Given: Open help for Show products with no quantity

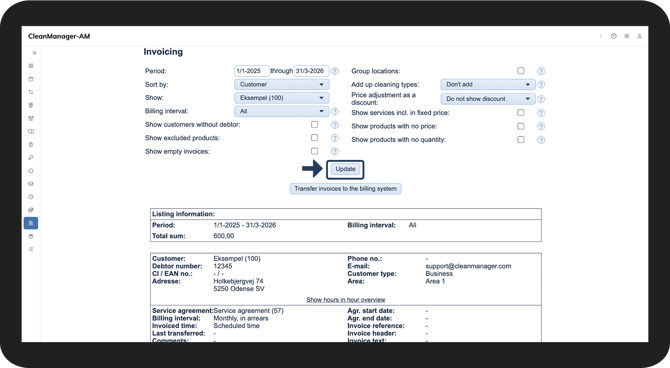Looking at the screenshot, I should 541,140.
